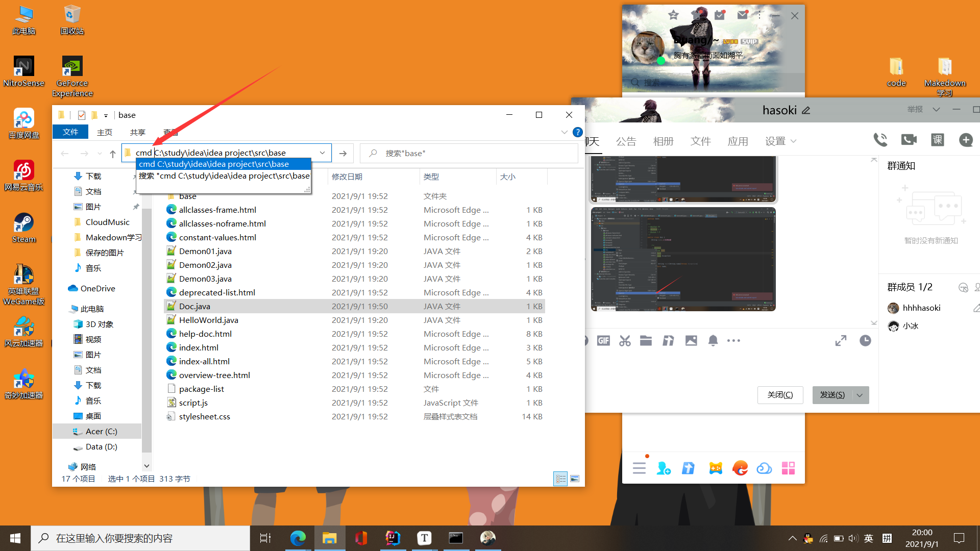
Task: Click the send picture icon in QQ chat
Action: click(x=691, y=341)
